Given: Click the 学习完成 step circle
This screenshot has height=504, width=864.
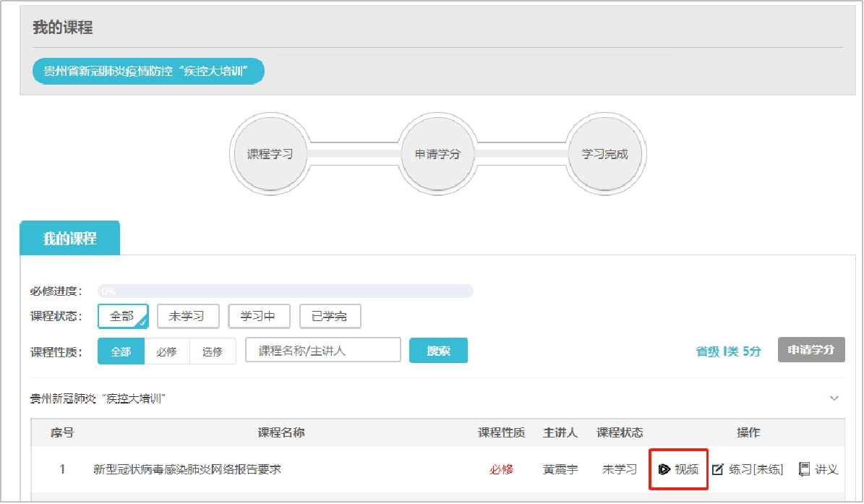Looking at the screenshot, I should [604, 154].
